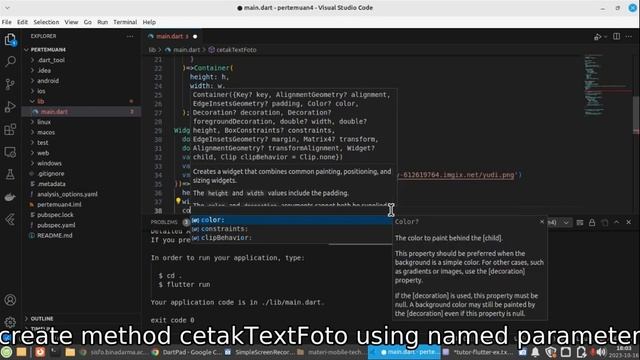
Task: Expand the android folder
Action: pos(81,81)
